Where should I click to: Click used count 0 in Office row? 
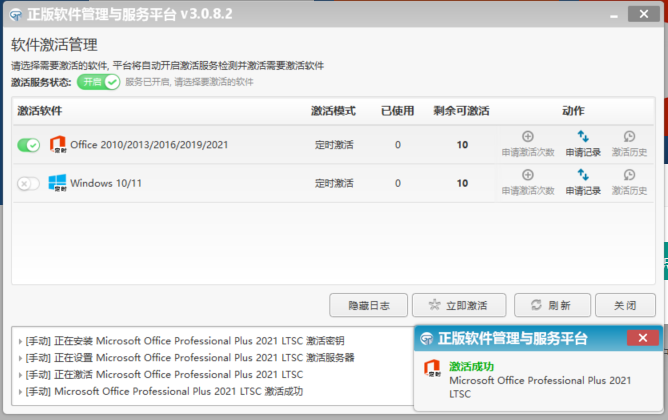point(397,145)
